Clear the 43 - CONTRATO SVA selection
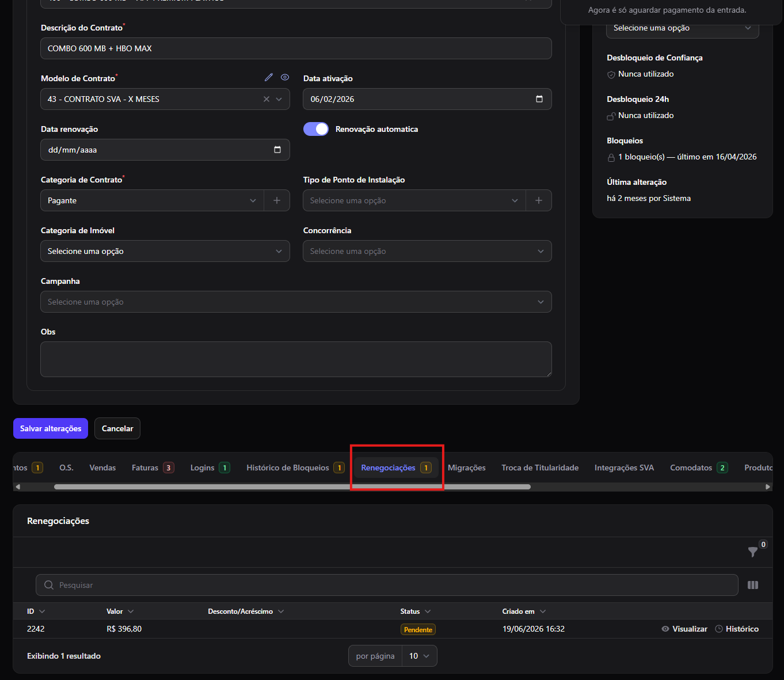The height and width of the screenshot is (680, 784). coord(267,99)
